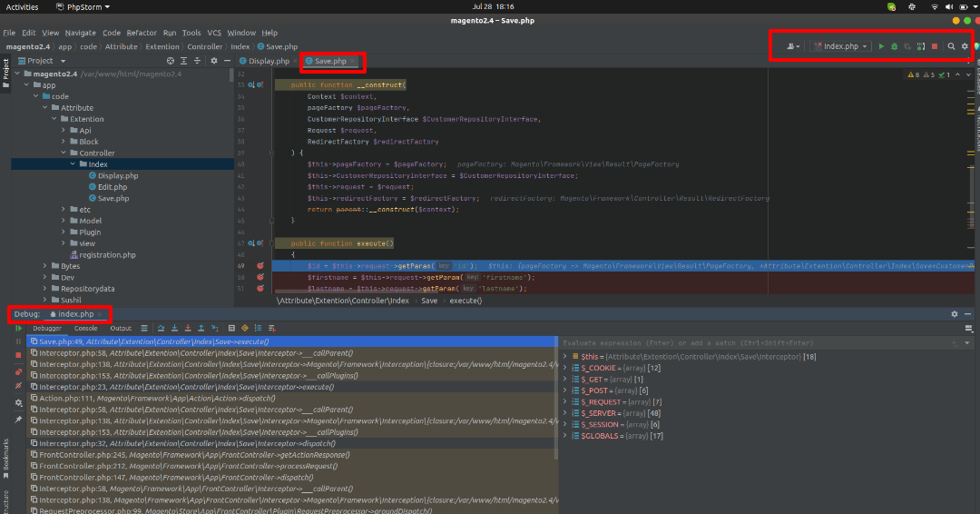The height and width of the screenshot is (514, 980).
Task: Toggle breakpoint on line 51
Action: [x=260, y=288]
